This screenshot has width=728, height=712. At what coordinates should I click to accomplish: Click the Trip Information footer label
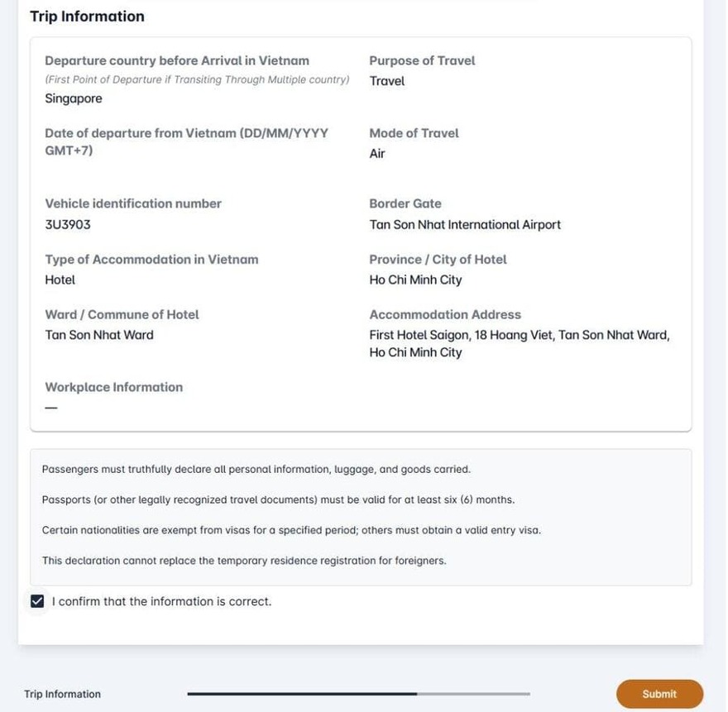pos(62,694)
